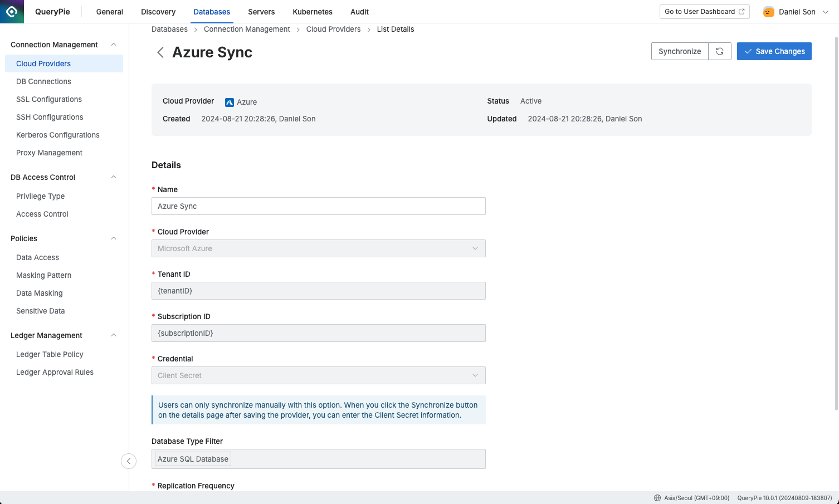Image resolution: width=839 pixels, height=504 pixels.
Task: Click the Azure Sync page title
Action: pos(212,52)
